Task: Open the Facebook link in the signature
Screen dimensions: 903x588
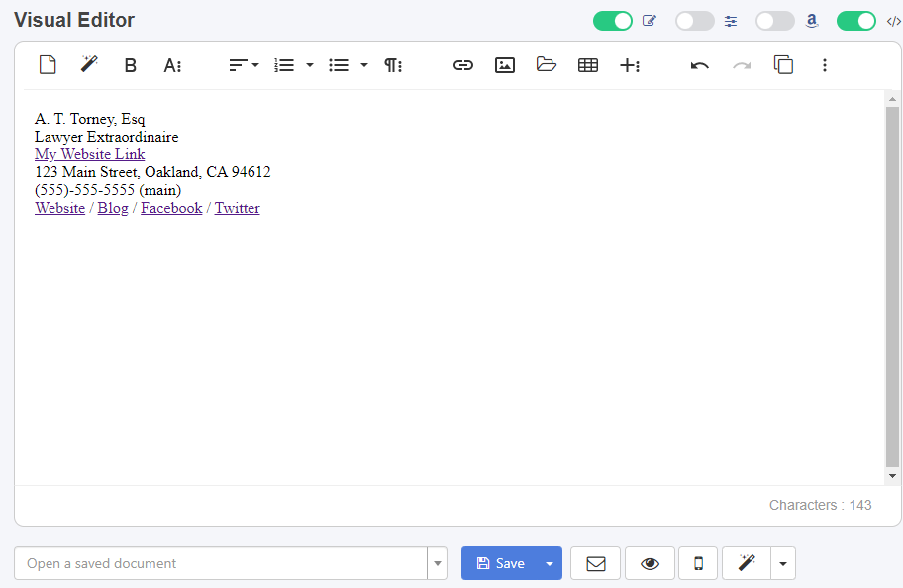Action: coord(170,207)
